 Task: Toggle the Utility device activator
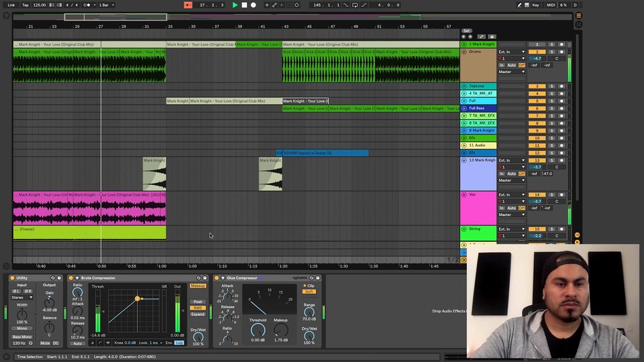click(x=12, y=278)
